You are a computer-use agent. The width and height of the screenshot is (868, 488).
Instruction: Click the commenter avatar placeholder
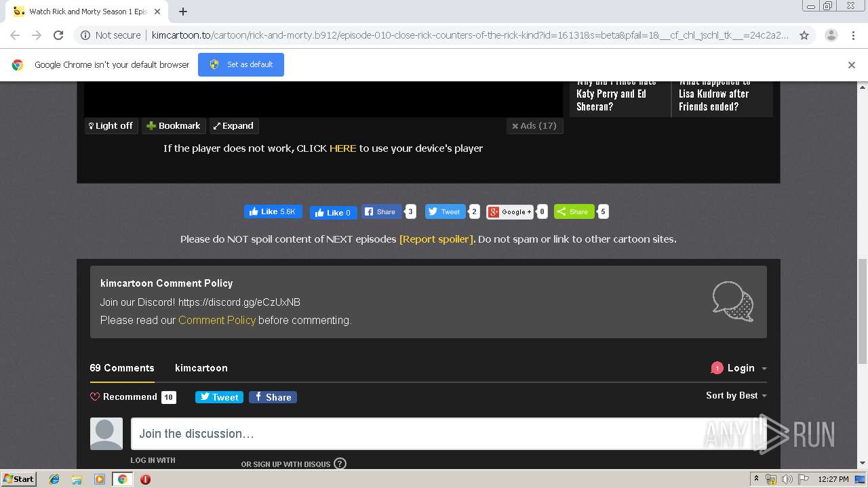click(106, 434)
